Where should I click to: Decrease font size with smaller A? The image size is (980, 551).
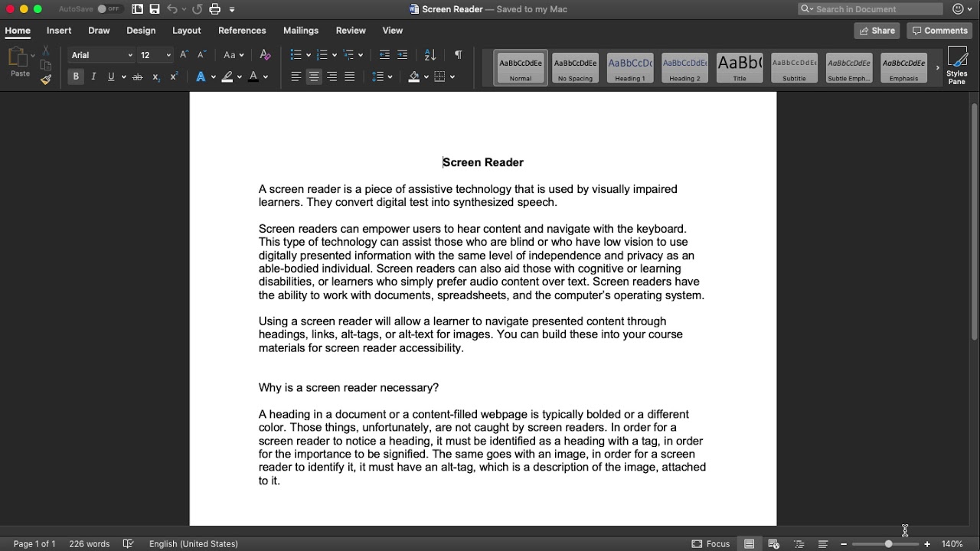tap(201, 55)
